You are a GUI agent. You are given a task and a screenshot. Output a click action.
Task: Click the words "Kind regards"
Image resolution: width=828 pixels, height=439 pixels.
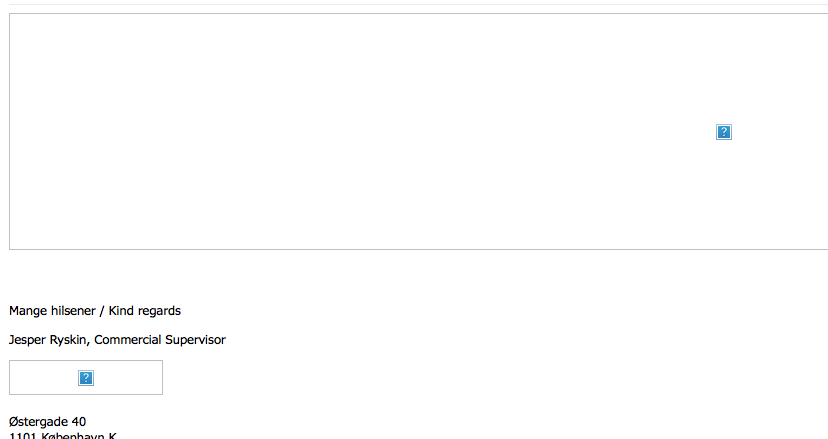pyautogui.click(x=145, y=311)
